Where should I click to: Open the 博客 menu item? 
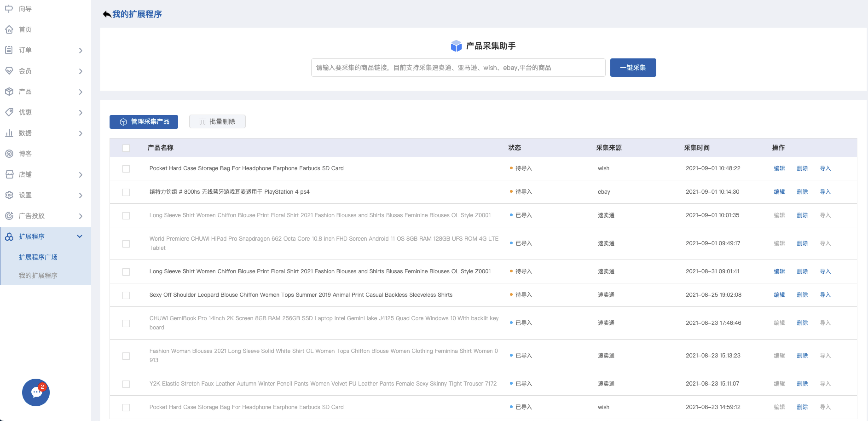click(x=25, y=154)
